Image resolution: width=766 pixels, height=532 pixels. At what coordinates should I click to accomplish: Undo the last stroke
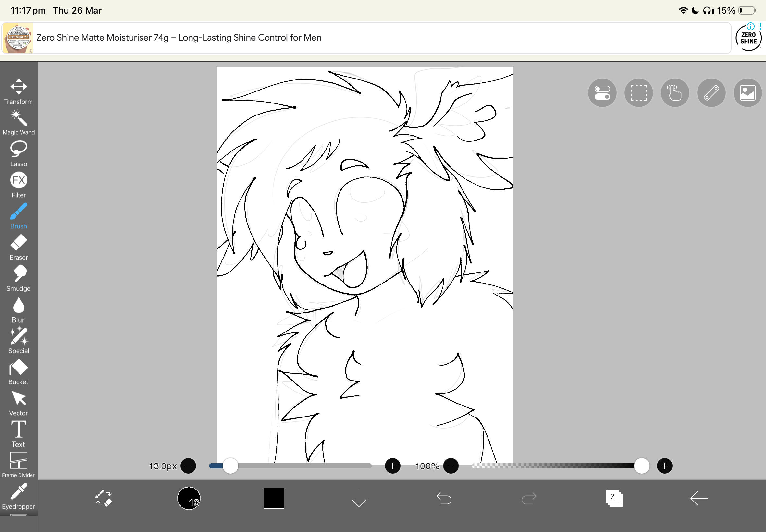(x=444, y=498)
